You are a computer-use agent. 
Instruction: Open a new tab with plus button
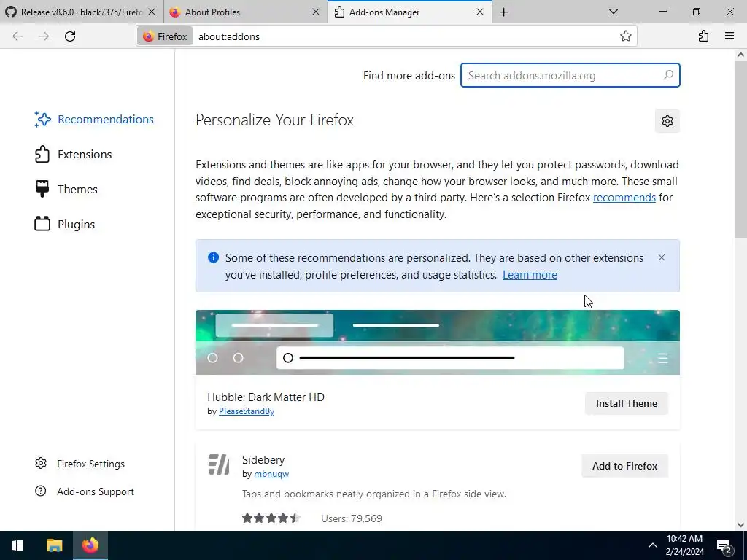tap(504, 12)
